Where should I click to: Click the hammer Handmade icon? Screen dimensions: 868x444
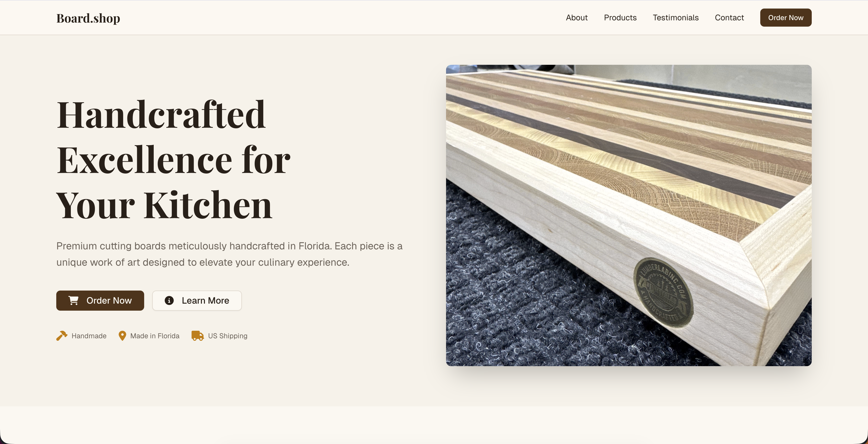click(62, 336)
